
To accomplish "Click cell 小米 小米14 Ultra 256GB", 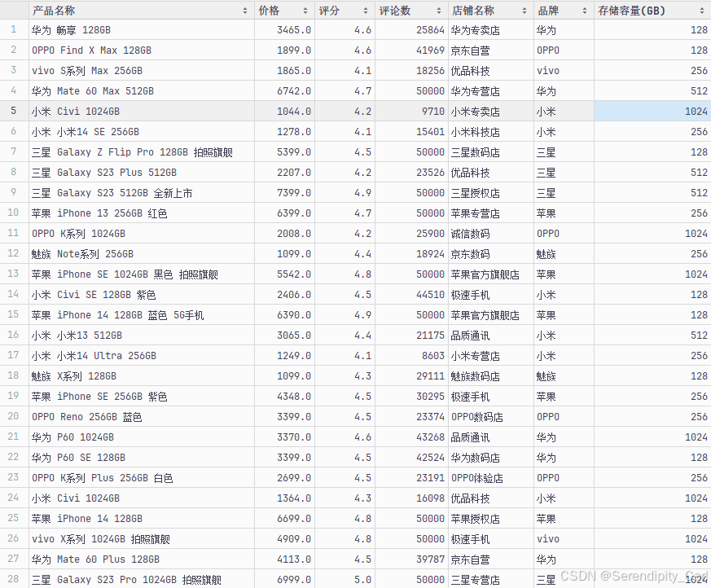I will pyautogui.click(x=142, y=356).
